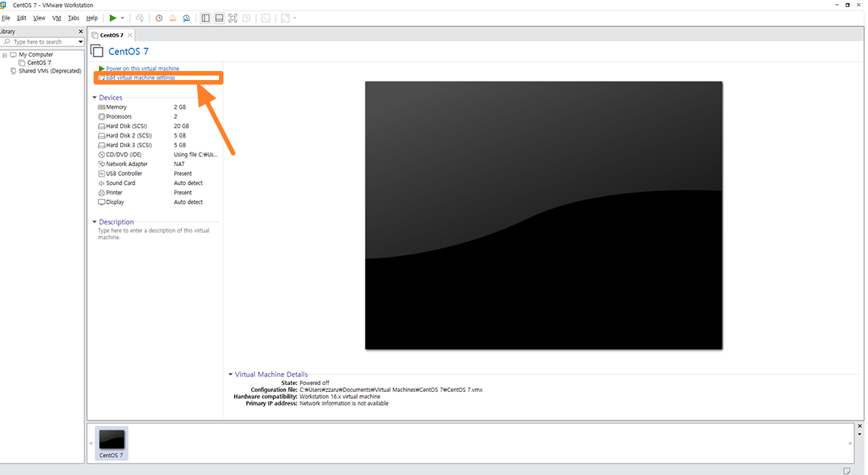
Task: Open the snapshot manager icon
Action: (186, 18)
